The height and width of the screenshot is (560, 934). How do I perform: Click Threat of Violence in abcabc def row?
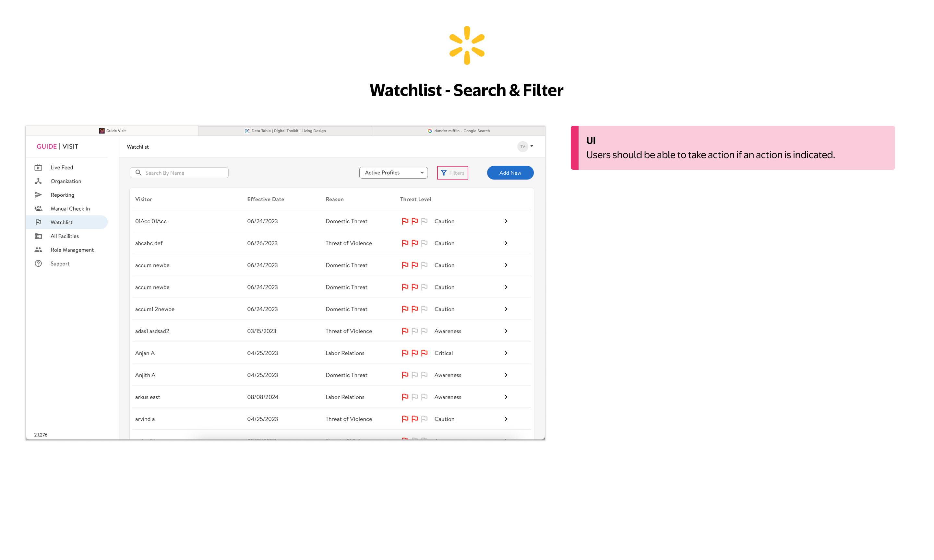[x=348, y=243]
